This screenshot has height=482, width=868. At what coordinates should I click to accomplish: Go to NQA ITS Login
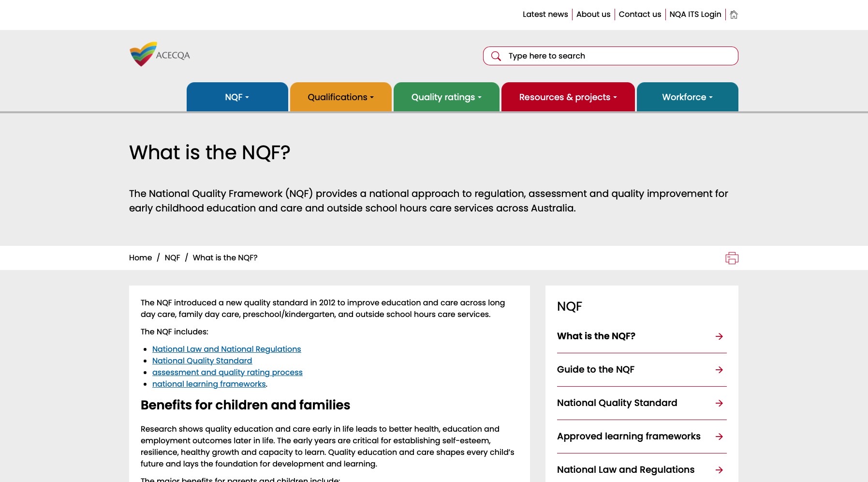pos(695,15)
